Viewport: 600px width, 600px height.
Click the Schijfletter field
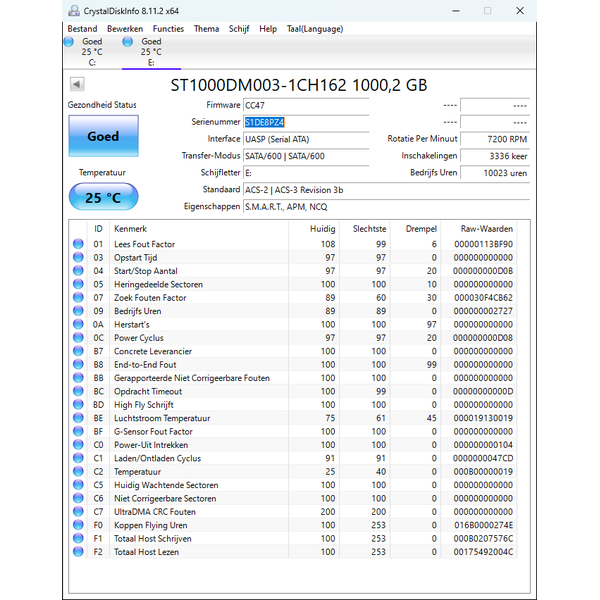point(306,173)
